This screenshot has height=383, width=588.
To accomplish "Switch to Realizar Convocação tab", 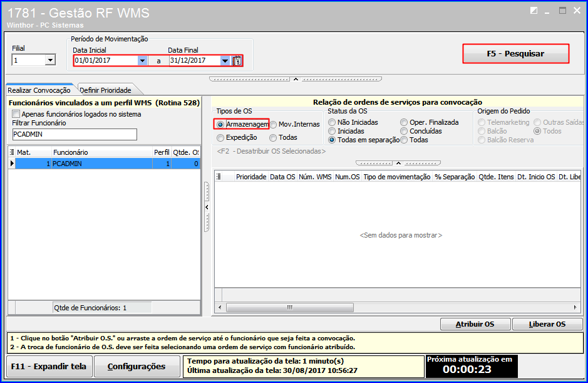I will click(39, 90).
